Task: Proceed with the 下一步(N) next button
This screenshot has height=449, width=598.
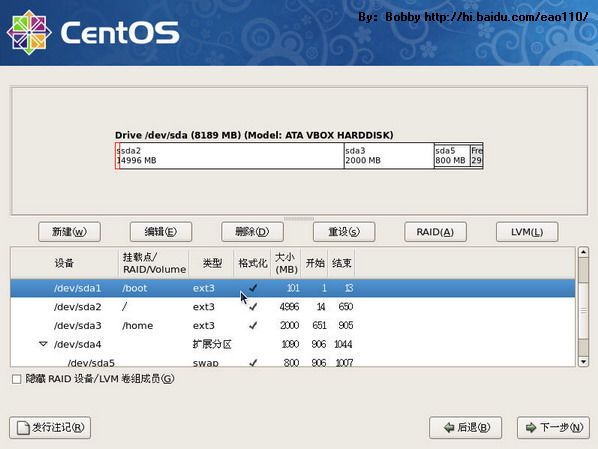Action: pyautogui.click(x=553, y=428)
